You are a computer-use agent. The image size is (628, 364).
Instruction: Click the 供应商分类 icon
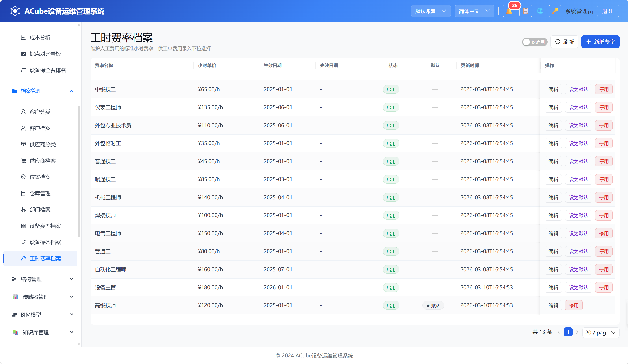[23, 144]
